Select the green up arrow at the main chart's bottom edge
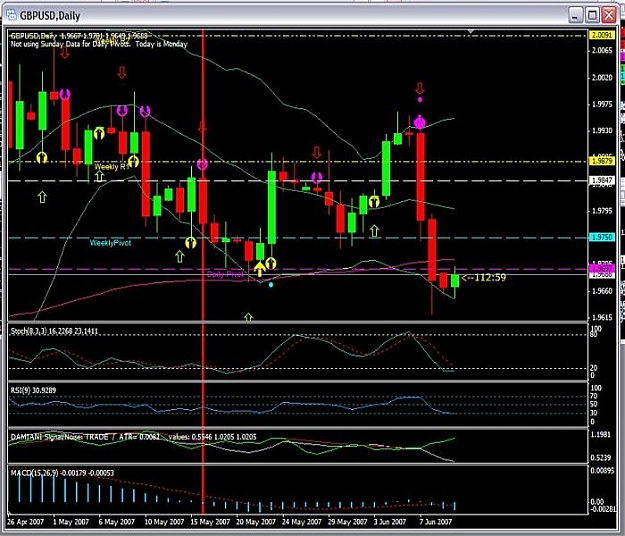625x536 pixels. [x=248, y=317]
